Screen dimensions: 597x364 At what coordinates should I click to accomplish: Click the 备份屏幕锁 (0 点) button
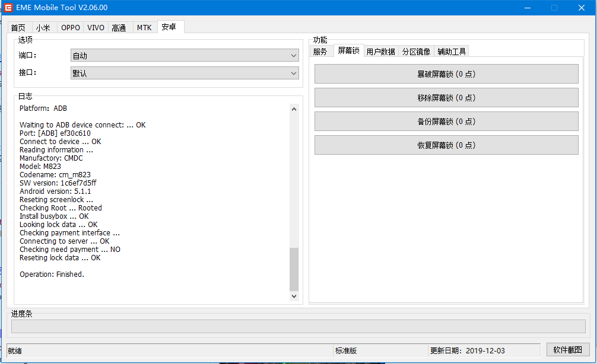pos(446,122)
